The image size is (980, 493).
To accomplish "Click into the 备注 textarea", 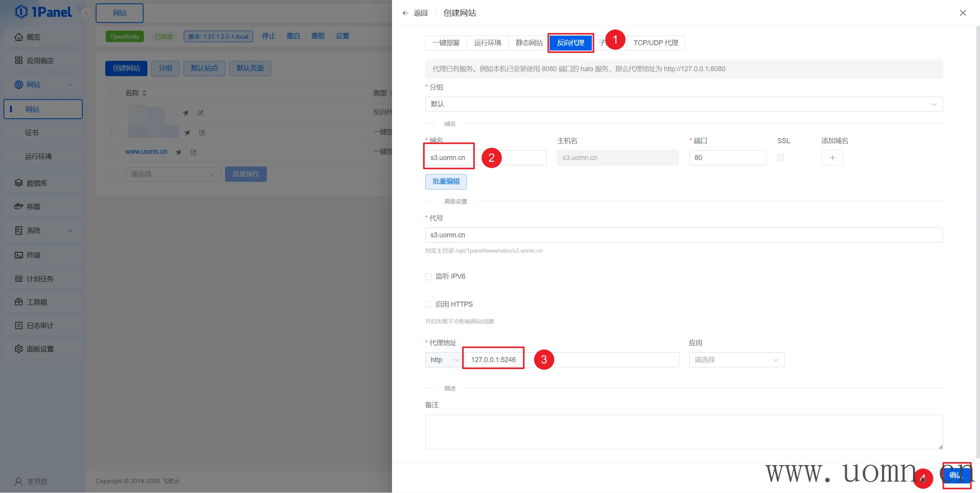I will [x=684, y=432].
